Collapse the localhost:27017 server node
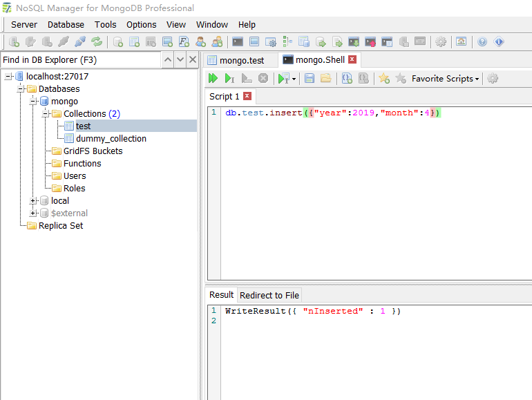 [8, 76]
